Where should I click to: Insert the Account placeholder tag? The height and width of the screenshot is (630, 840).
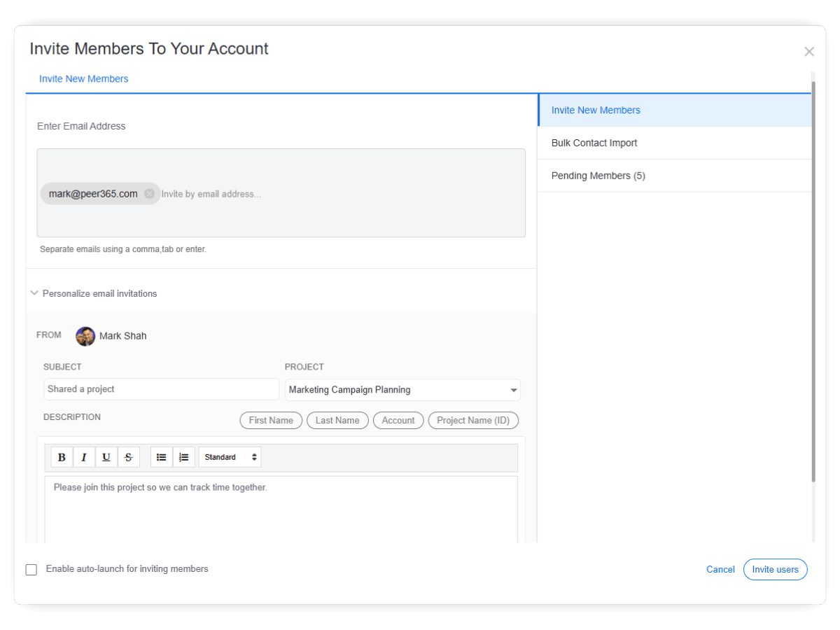(398, 420)
